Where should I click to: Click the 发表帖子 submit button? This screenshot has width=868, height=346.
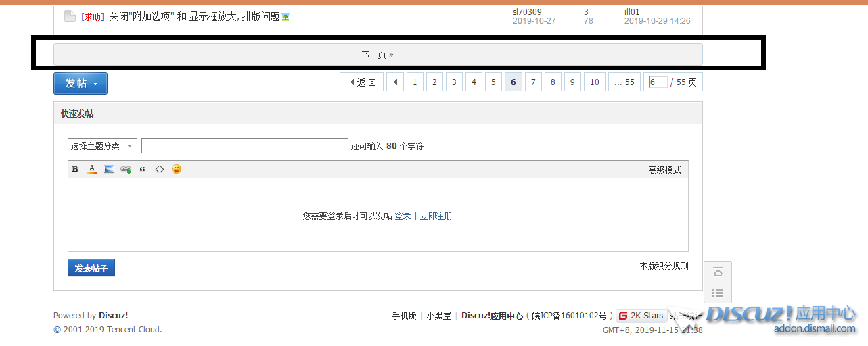pos(91,268)
